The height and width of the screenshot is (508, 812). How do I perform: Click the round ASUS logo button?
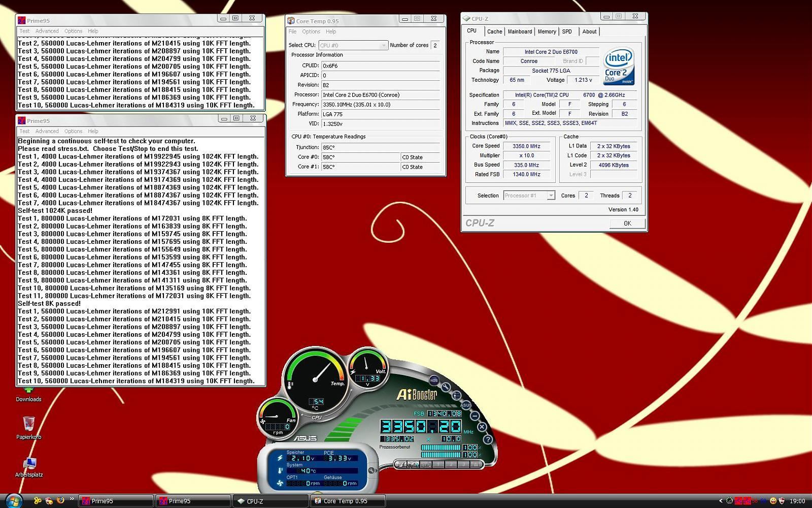[x=466, y=405]
